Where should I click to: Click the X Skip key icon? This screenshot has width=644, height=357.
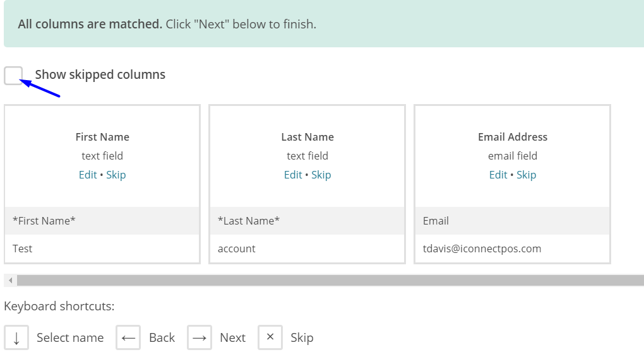point(270,337)
